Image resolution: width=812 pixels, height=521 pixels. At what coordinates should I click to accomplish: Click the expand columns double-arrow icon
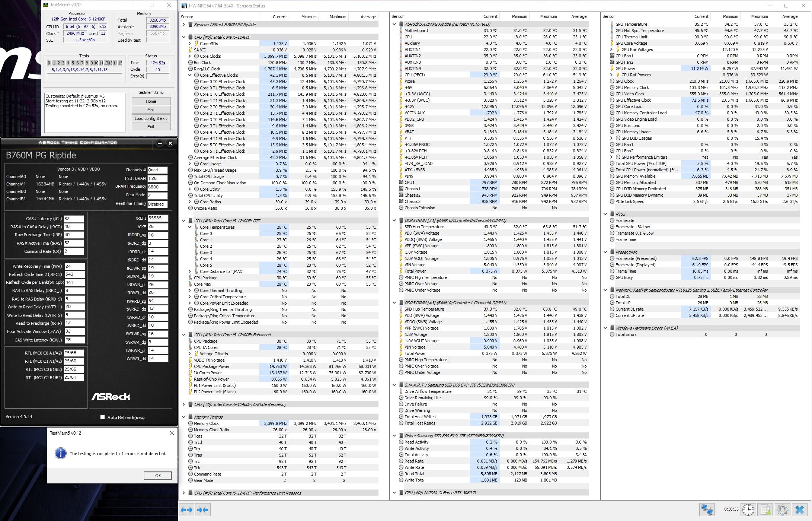click(186, 510)
